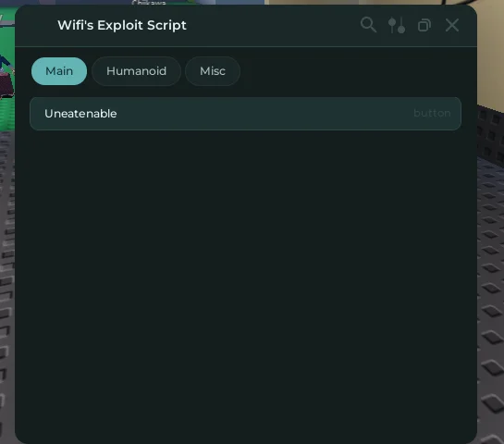Click the empty title bar area between title and icons

tap(273, 25)
